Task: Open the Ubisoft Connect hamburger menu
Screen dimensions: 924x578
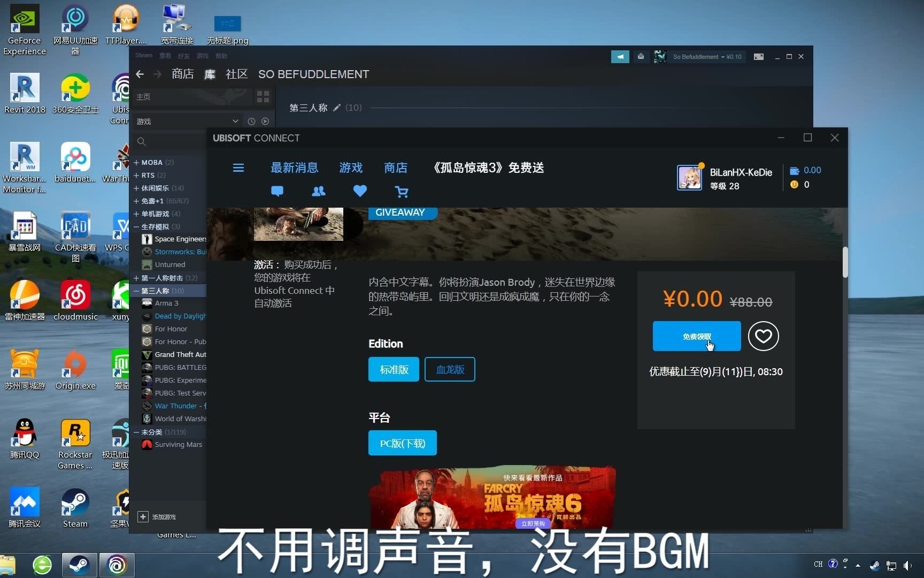Action: (x=238, y=168)
